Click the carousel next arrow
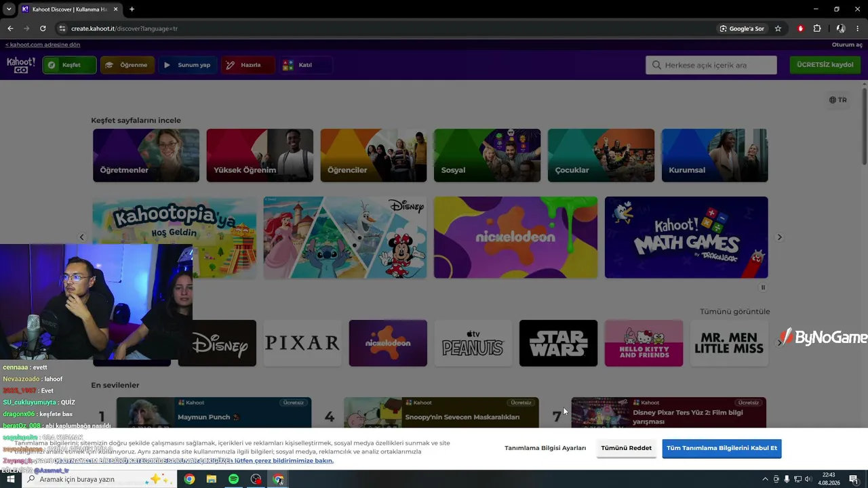This screenshot has height=488, width=868. [x=779, y=237]
